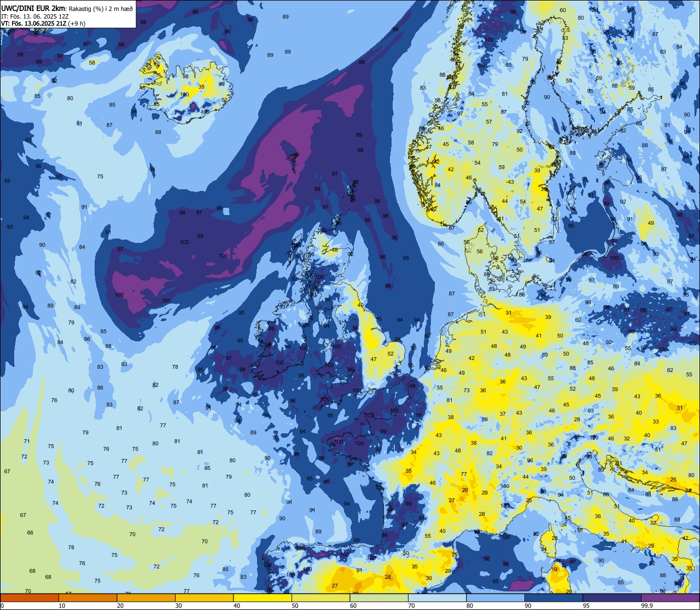The image size is (700, 610).
Task: Click the IT: Fös. 13. 06. 2025 12Z line
Action: pos(35,16)
